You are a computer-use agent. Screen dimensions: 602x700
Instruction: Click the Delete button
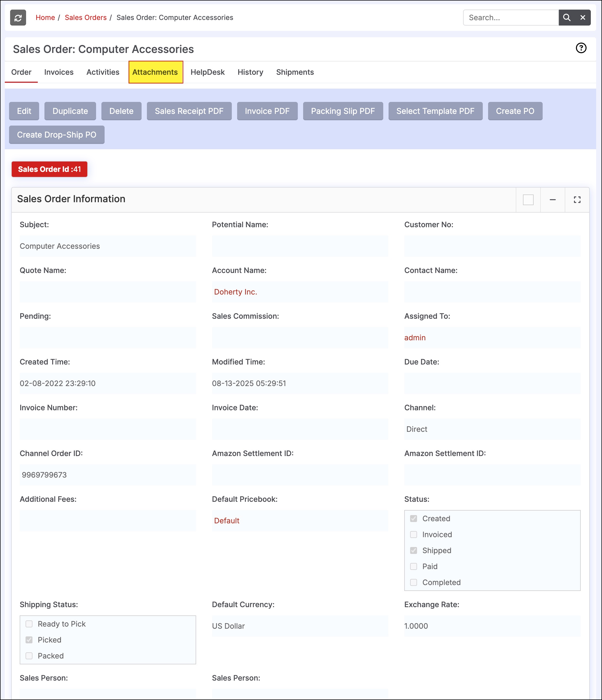121,111
